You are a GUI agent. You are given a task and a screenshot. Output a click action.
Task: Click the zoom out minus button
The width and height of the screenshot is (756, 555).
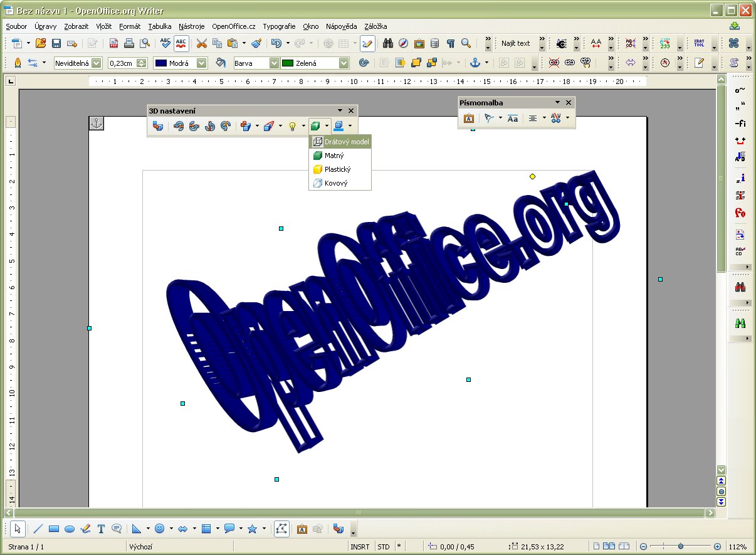[x=644, y=547]
